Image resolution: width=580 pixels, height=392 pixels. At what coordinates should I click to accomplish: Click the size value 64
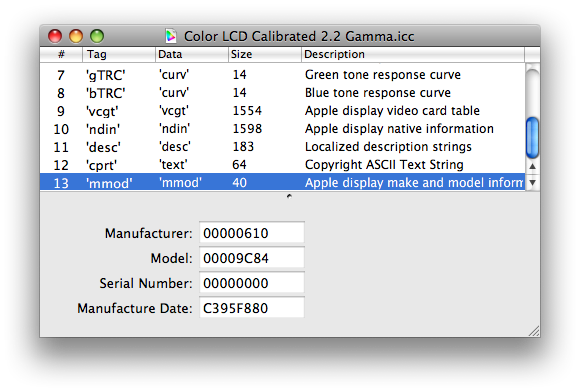tap(239, 165)
